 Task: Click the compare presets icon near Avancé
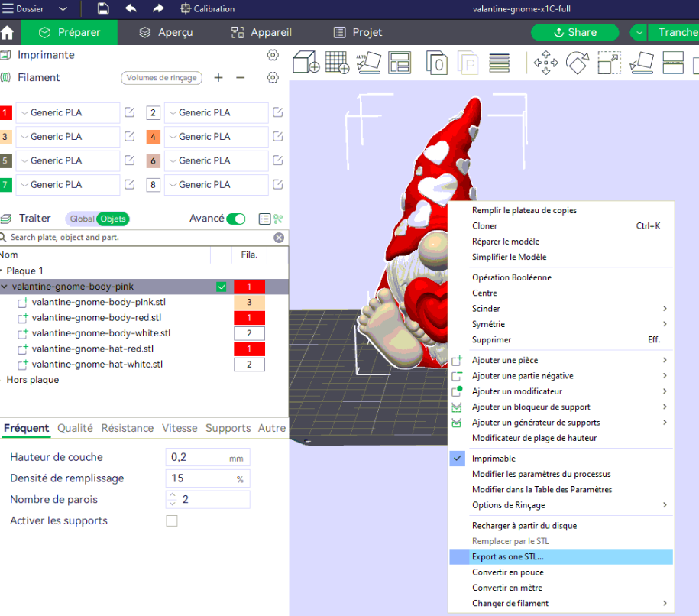coord(278,219)
